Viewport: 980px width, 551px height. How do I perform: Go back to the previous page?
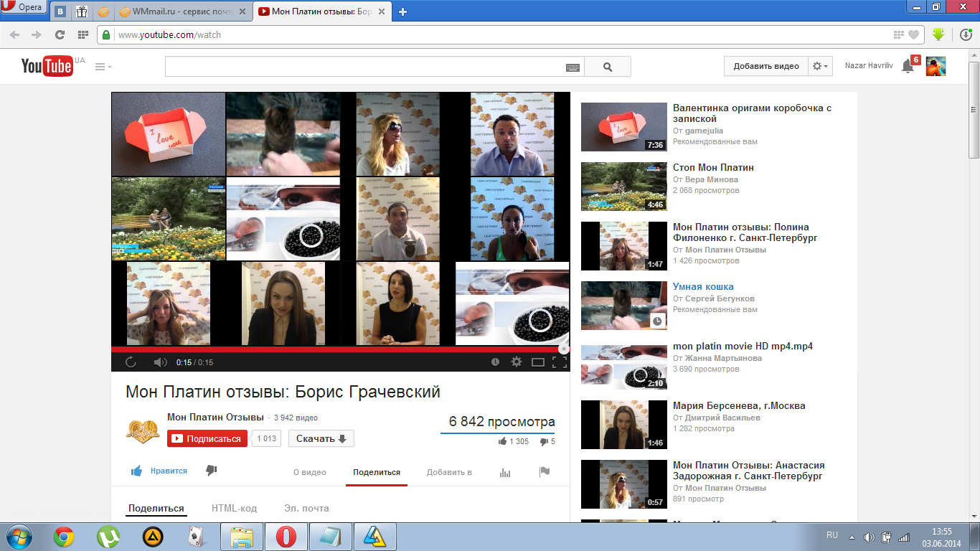pos(14,34)
